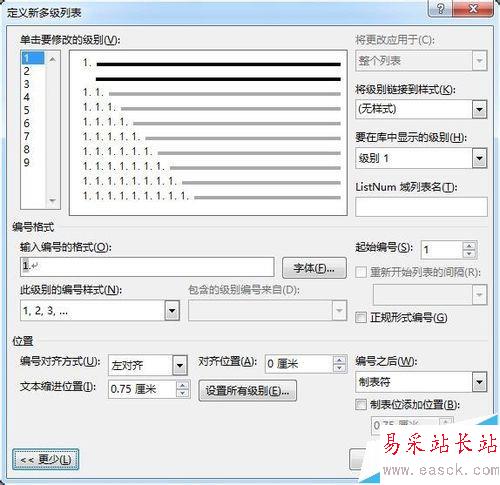Decrease the 文本缩进位置 value
Screen dimensions: 500x485
click(183, 393)
